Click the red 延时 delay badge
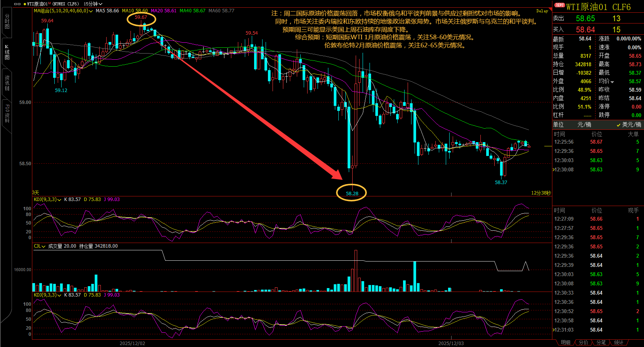Screen dimensions: 644x347 click(x=559, y=5)
